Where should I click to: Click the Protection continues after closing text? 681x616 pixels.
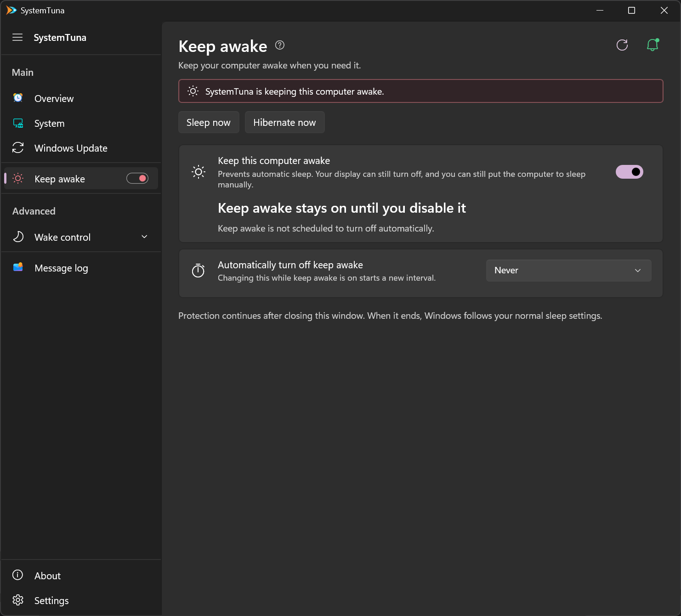pos(390,316)
